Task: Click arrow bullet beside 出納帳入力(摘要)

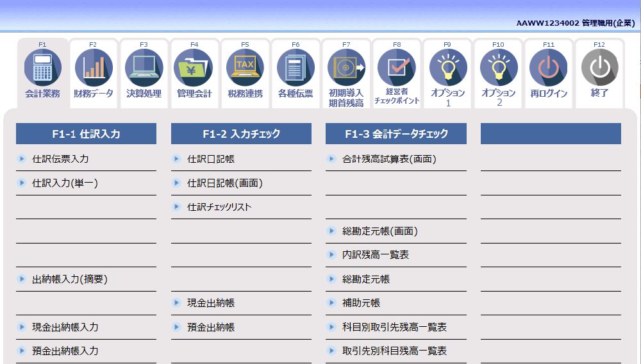Action: [22, 279]
